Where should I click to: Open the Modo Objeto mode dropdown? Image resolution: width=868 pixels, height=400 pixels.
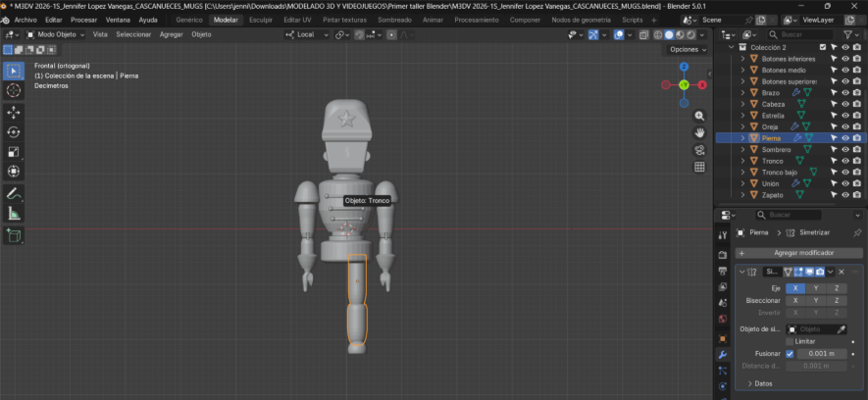pyautogui.click(x=56, y=34)
